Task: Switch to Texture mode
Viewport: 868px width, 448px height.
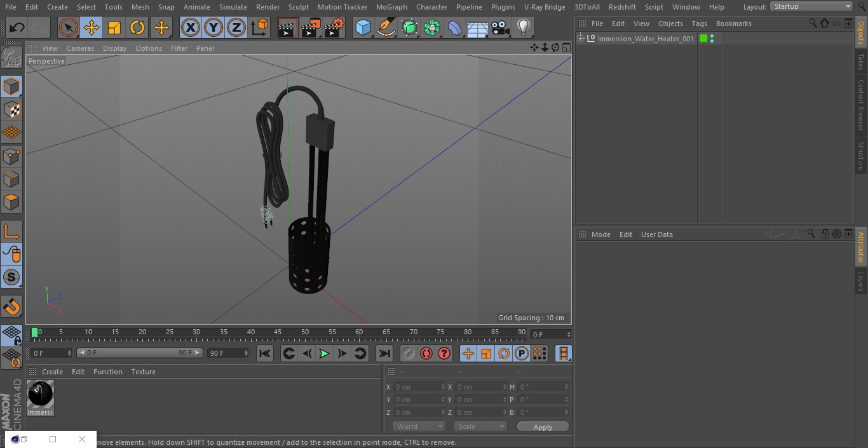Action: [11, 110]
